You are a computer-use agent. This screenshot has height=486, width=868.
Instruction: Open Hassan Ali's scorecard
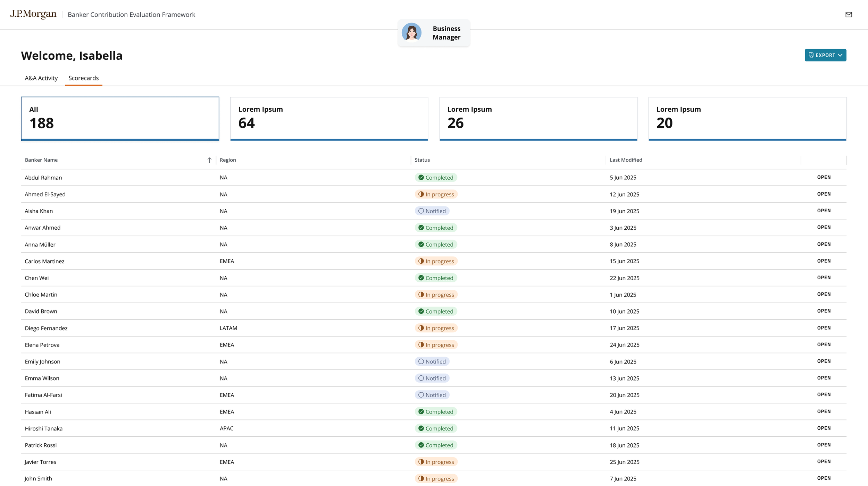[824, 411]
